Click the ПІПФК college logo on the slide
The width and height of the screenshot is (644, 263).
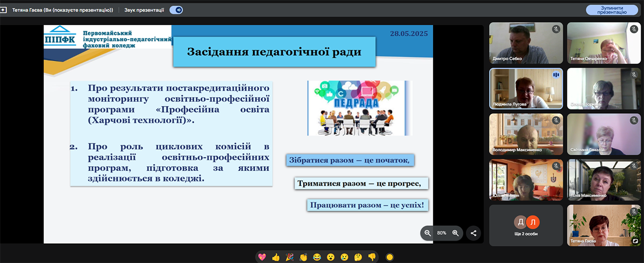[60, 36]
